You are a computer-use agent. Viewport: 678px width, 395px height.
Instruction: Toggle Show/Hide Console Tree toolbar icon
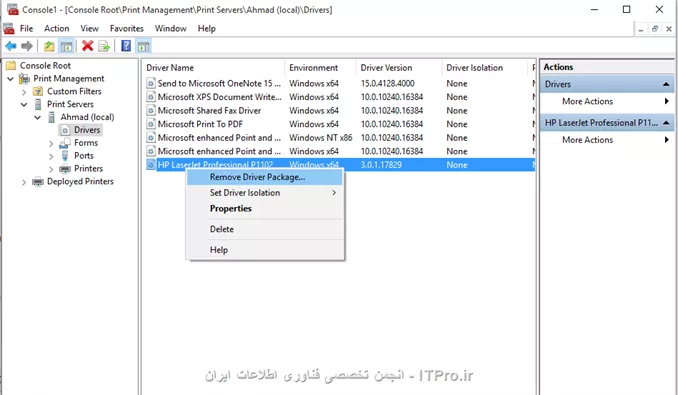[66, 46]
